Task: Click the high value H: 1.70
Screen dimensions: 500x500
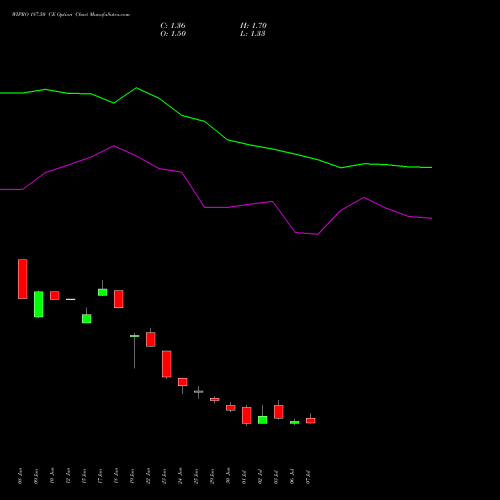Action: pos(253,26)
